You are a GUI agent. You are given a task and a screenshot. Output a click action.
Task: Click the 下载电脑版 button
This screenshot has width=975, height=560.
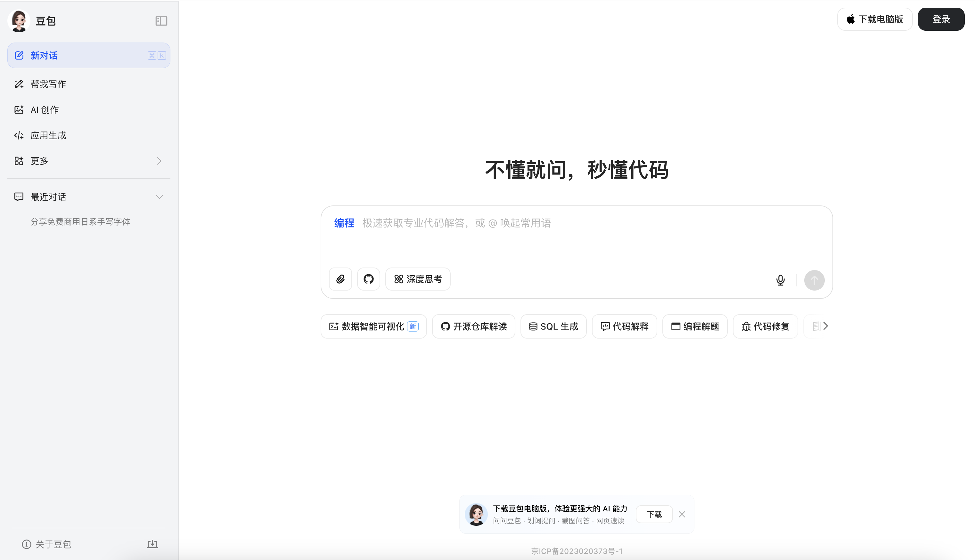tap(874, 19)
